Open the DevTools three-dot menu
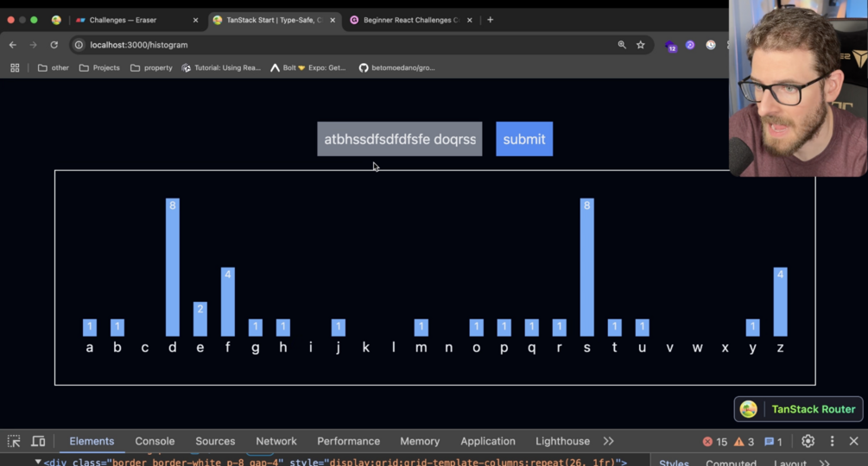The image size is (868, 466). [832, 441]
